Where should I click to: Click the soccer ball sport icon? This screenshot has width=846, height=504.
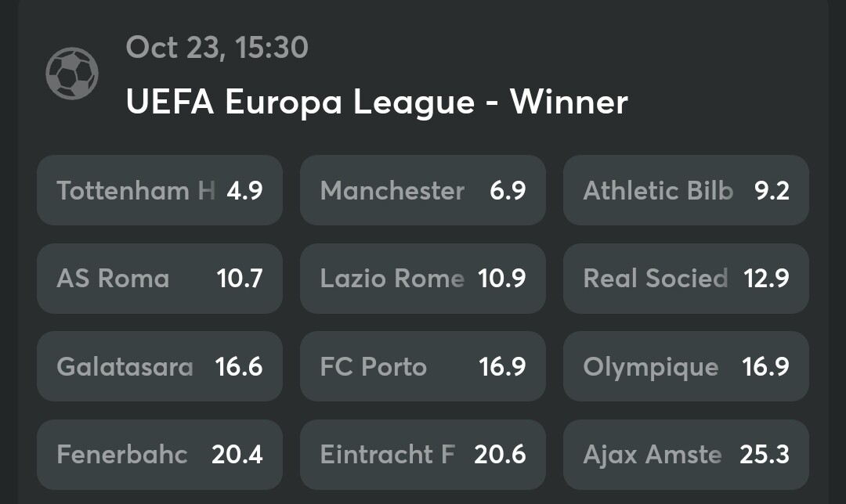point(72,74)
